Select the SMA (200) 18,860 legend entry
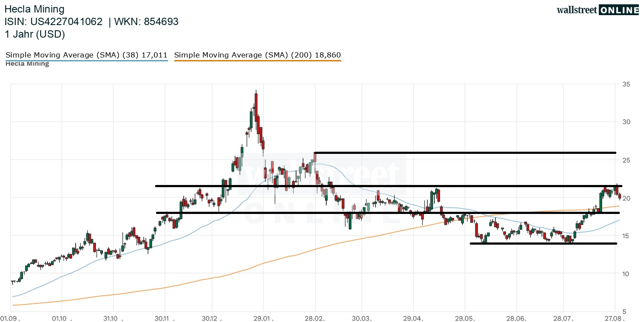 (x=258, y=55)
